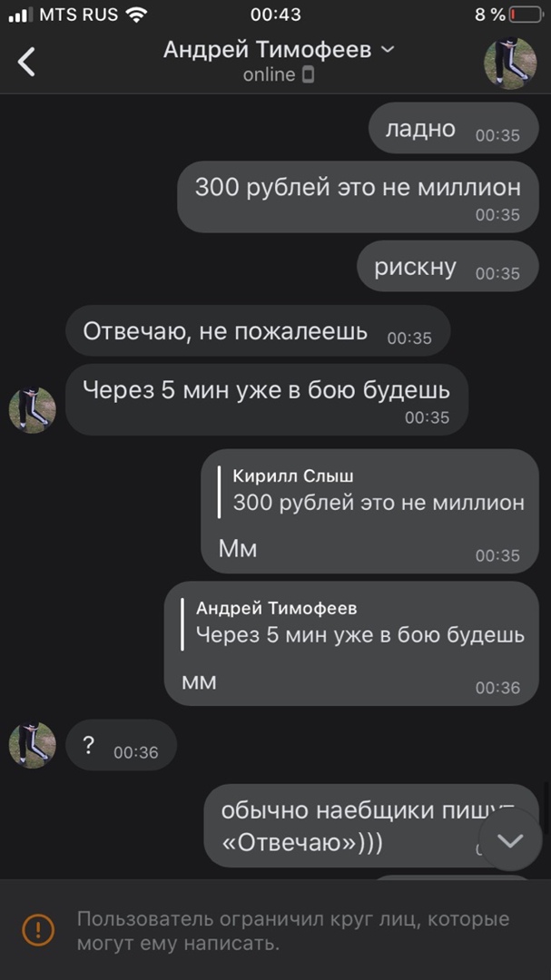This screenshot has height=980, width=551.
Task: Tap the scroll-to-bottom arrow button
Action: [x=510, y=840]
